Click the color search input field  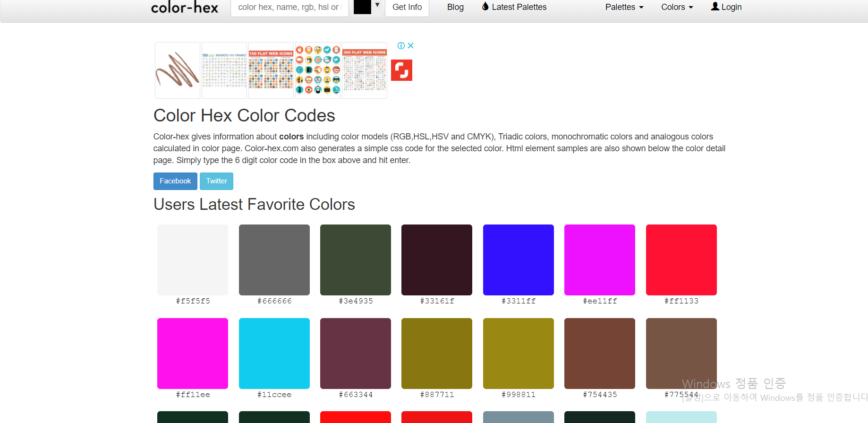[289, 7]
